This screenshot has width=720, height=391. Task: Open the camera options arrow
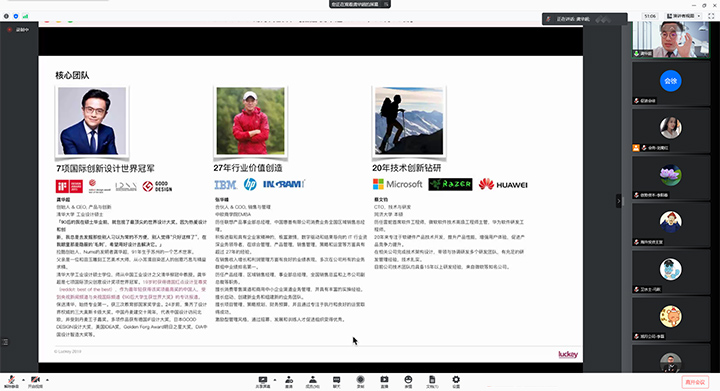click(47, 380)
